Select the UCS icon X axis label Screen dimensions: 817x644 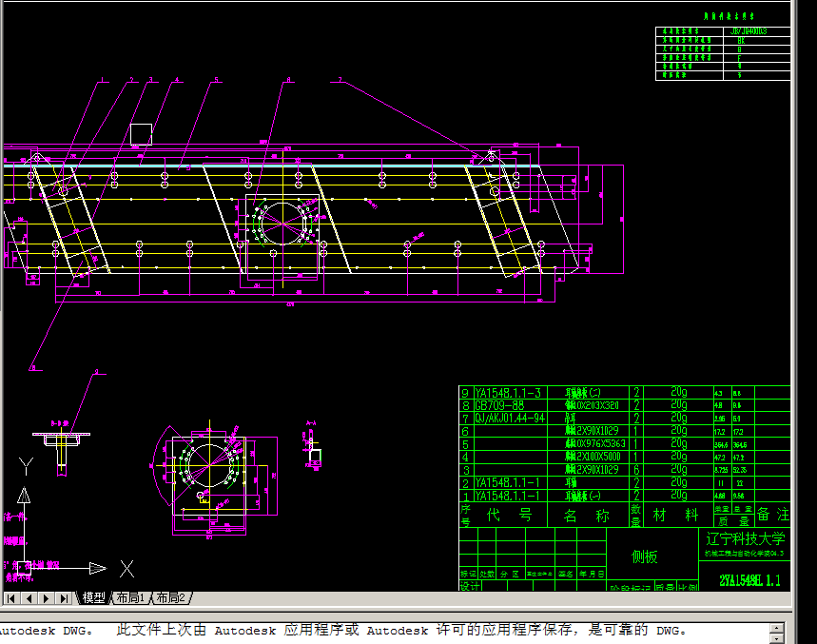point(126,569)
